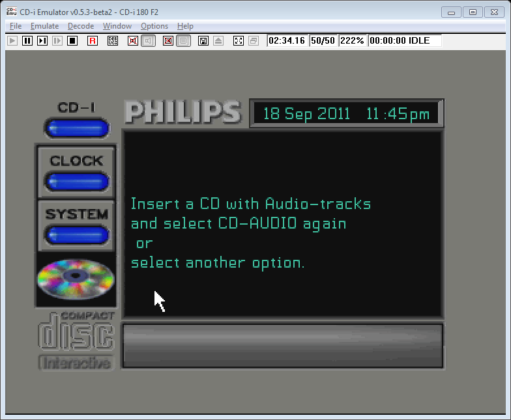
Task: Click the date and time display
Action: (x=346, y=113)
